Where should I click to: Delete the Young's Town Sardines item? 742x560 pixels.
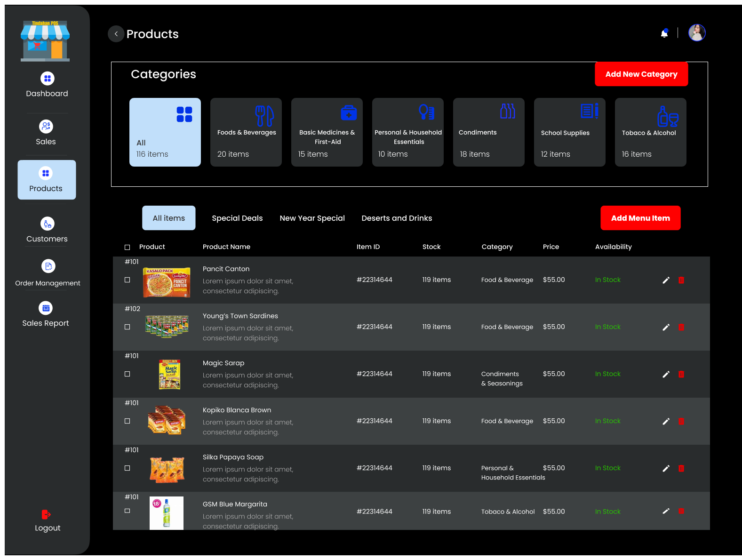click(681, 327)
